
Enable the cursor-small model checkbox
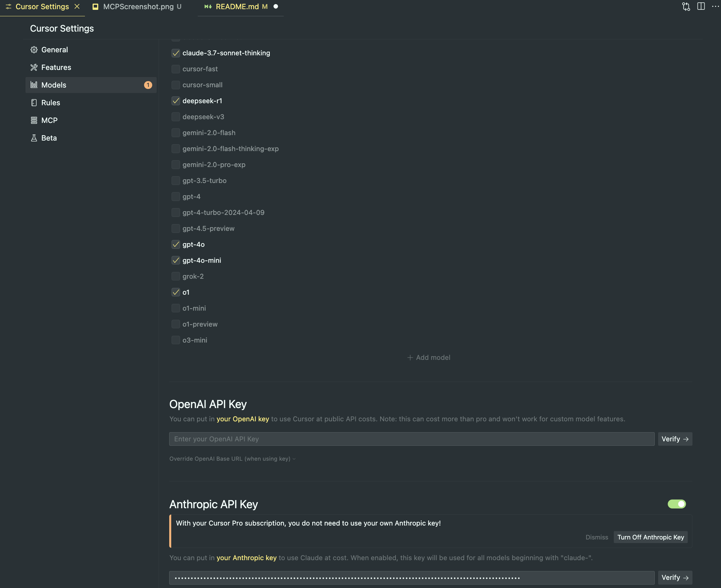coord(176,85)
